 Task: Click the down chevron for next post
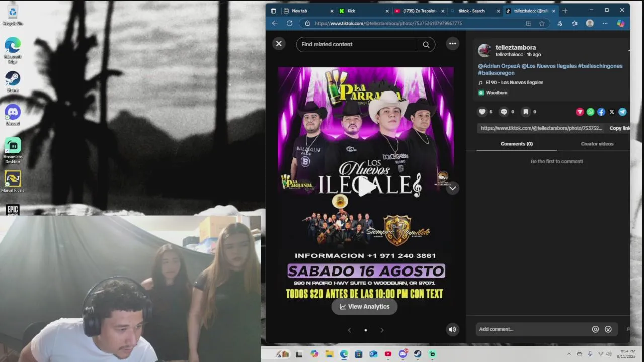453,188
